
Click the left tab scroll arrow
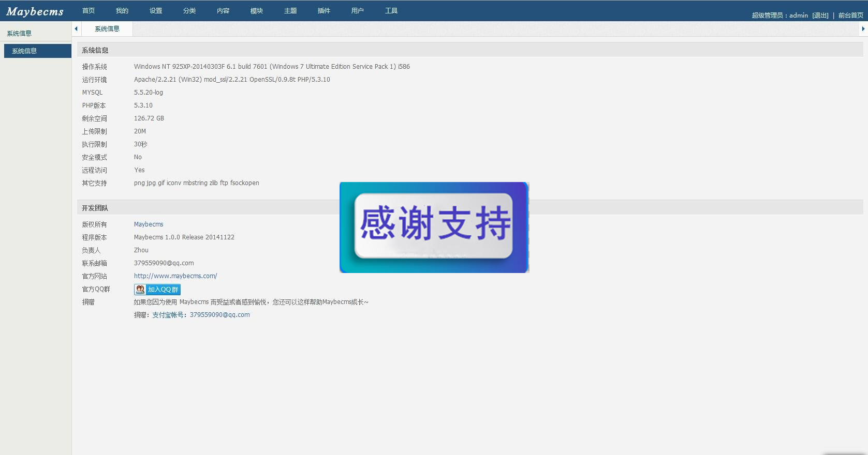76,29
